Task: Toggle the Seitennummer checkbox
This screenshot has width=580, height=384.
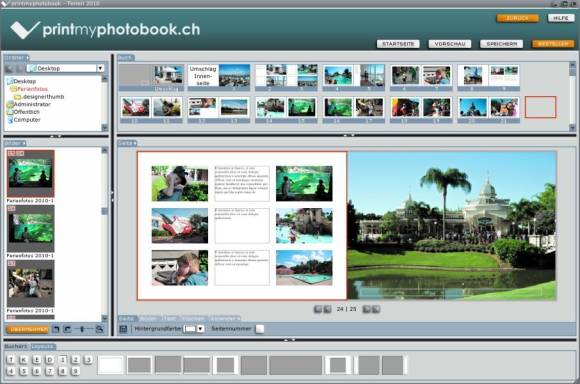Action: [x=260, y=329]
